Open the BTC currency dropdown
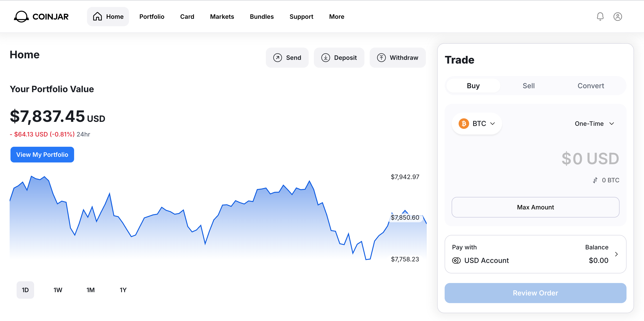Screen dimensions: 644x321 point(477,124)
